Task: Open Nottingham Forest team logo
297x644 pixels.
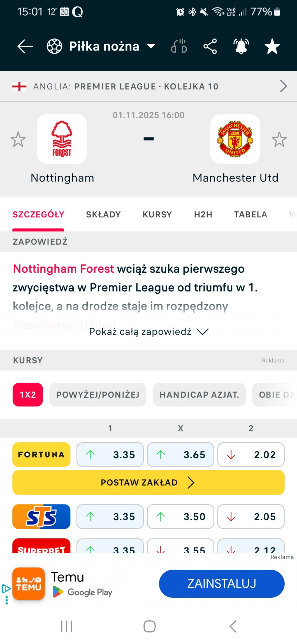Action: tap(62, 139)
